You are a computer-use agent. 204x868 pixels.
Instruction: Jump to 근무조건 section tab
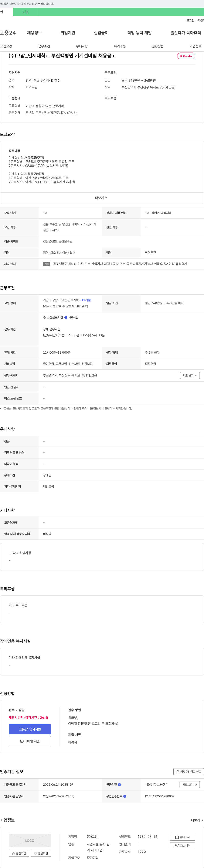[x=44, y=46]
